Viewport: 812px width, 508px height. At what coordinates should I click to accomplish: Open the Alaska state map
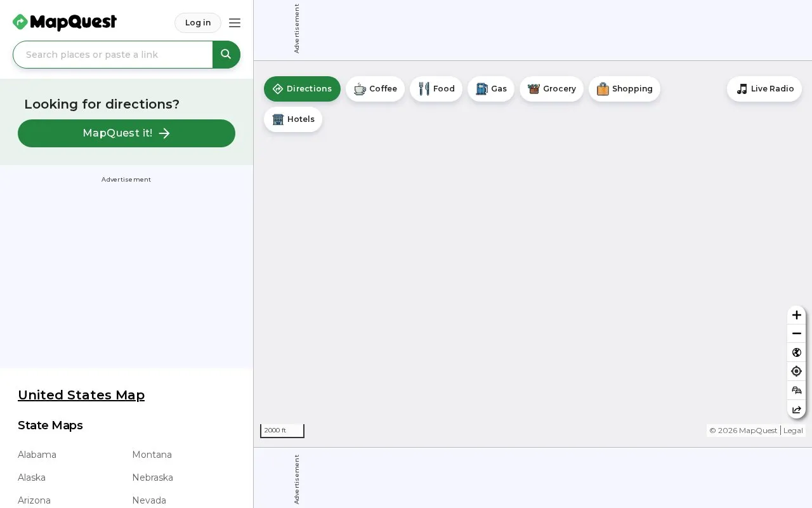[32, 478]
